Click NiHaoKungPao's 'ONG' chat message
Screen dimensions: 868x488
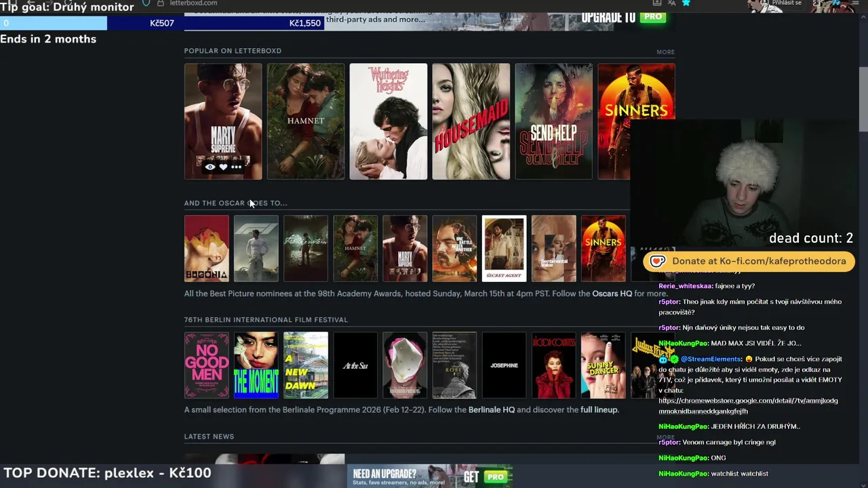coord(718,458)
